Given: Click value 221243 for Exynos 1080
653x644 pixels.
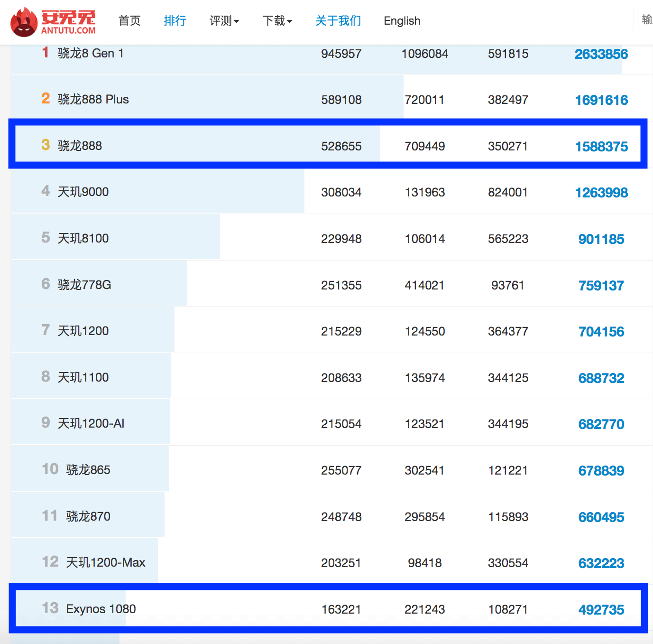Looking at the screenshot, I should (425, 609).
